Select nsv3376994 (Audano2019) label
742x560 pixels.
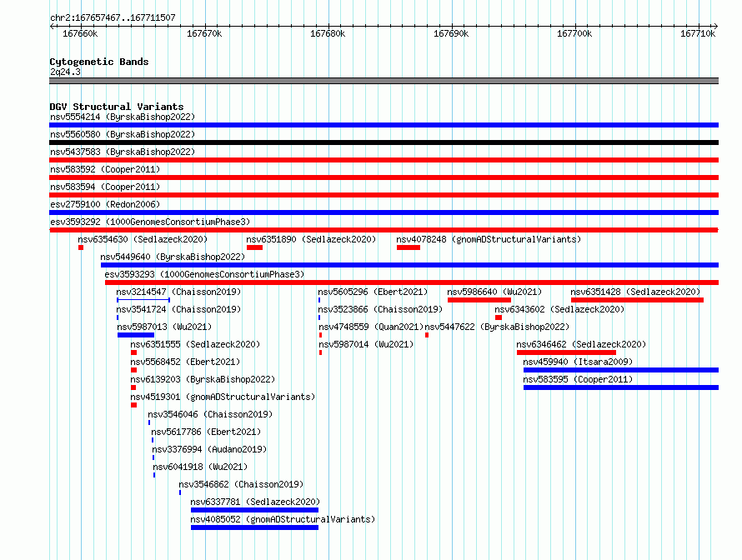209,449
